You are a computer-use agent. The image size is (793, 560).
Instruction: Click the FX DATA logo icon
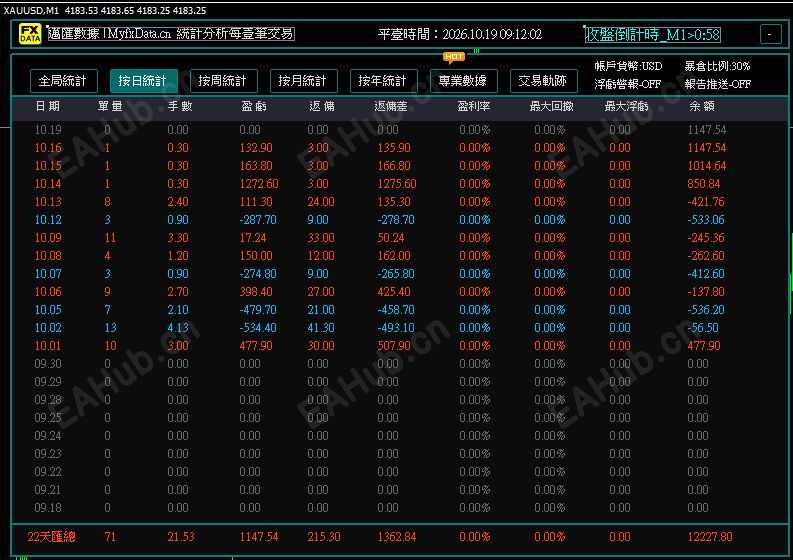pyautogui.click(x=30, y=34)
